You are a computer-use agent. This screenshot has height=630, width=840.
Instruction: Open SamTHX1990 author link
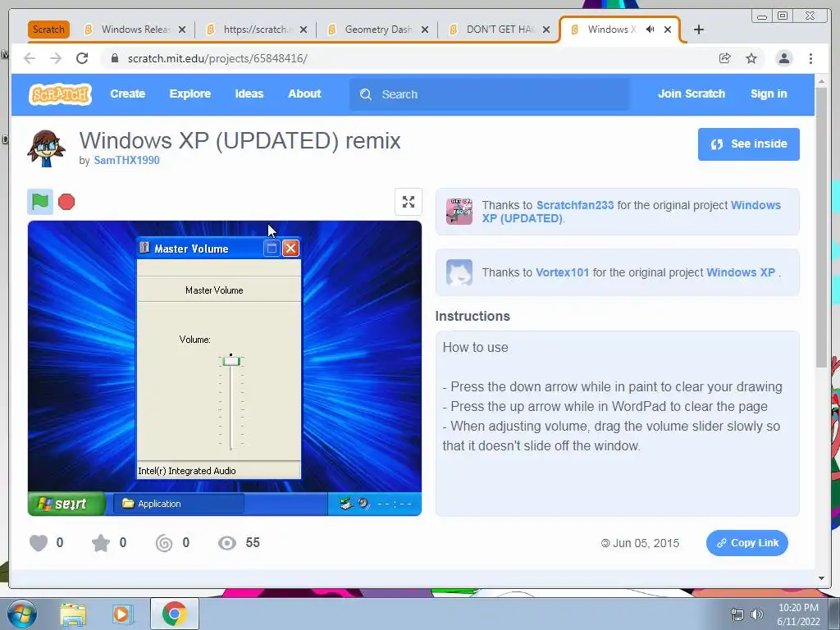[x=126, y=160]
